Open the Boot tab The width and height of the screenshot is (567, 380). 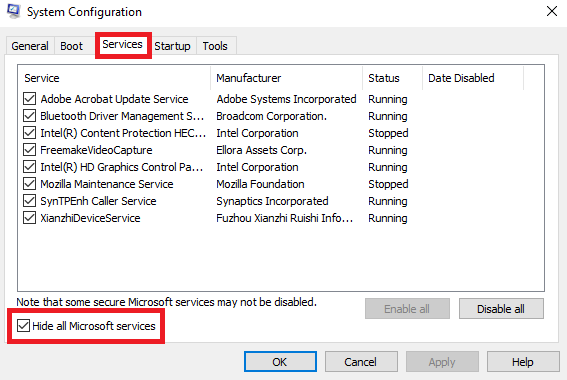pyautogui.click(x=72, y=46)
